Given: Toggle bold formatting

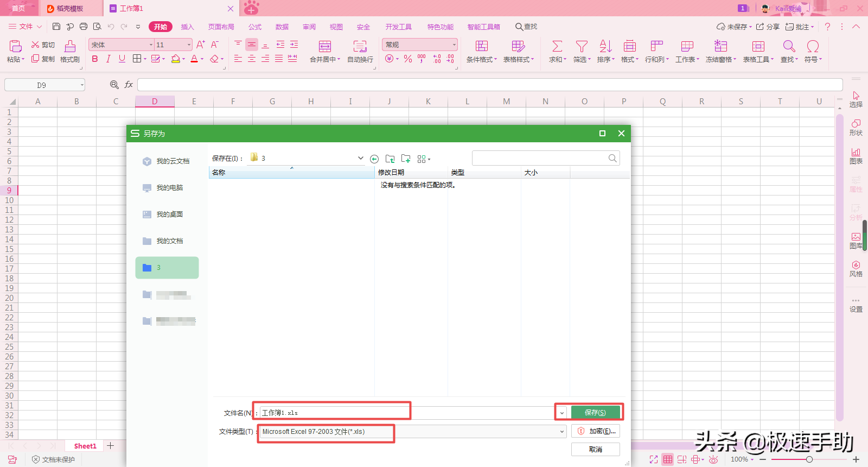Looking at the screenshot, I should (x=95, y=59).
